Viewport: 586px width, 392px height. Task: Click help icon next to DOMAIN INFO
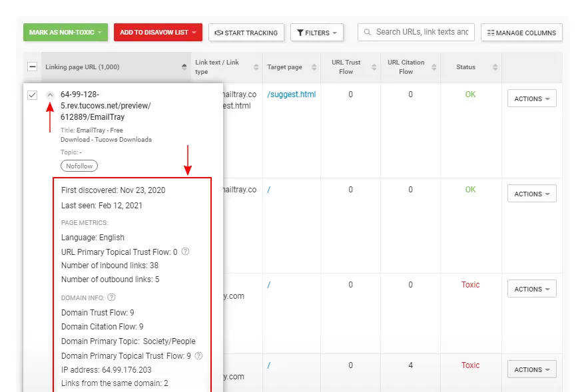pyautogui.click(x=111, y=297)
